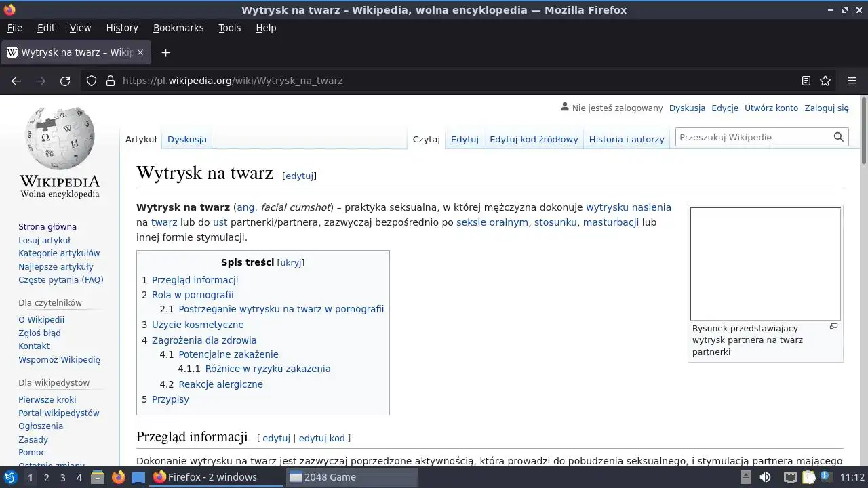Screen dimensions: 868x488
Task: Click the notification tray icon
Action: point(827,476)
